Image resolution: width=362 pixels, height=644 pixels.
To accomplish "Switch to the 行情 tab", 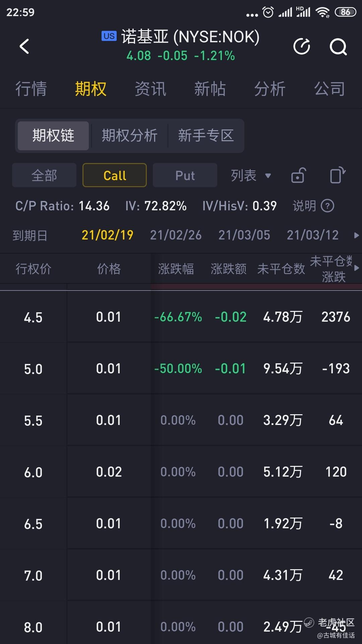I will tap(31, 89).
